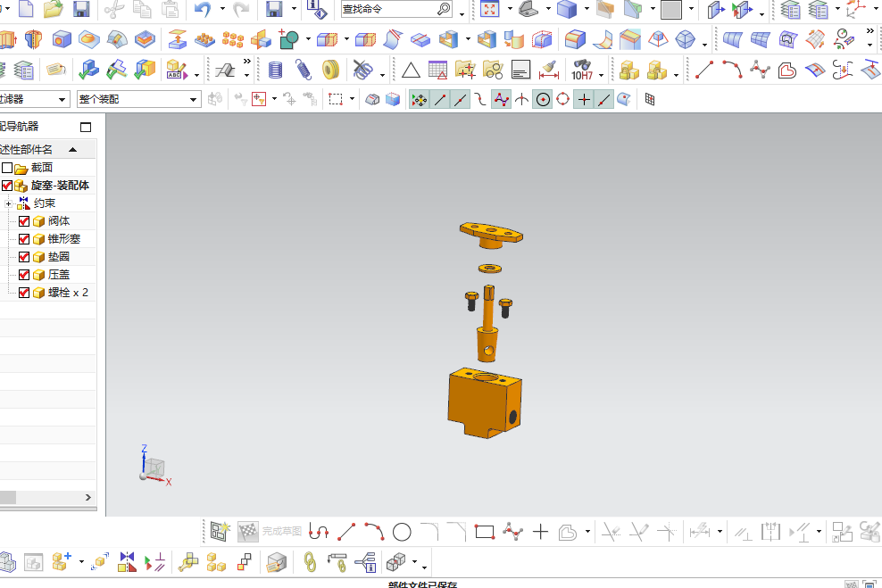Expand the 约束 constraints node
The height and width of the screenshot is (588, 882).
tap(8, 203)
